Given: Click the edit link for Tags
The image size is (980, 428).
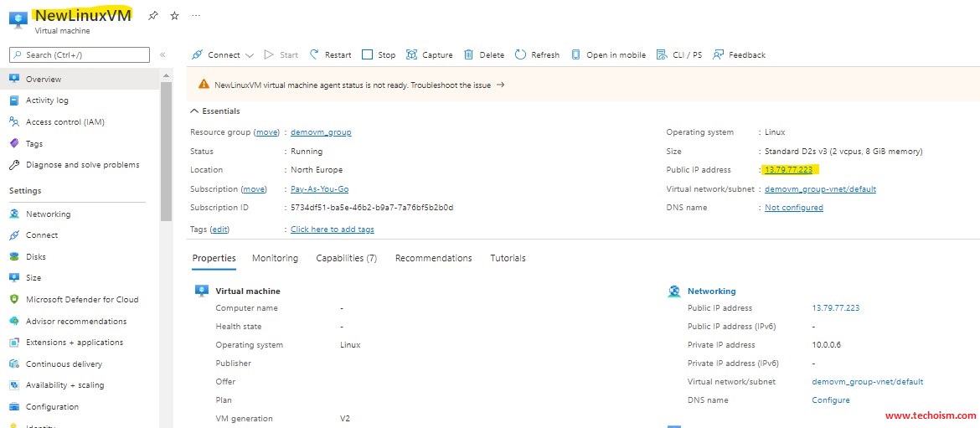Looking at the screenshot, I should (219, 229).
